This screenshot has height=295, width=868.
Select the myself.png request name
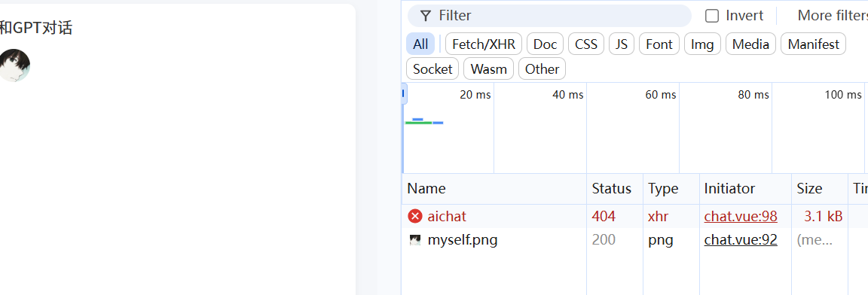[x=463, y=240]
